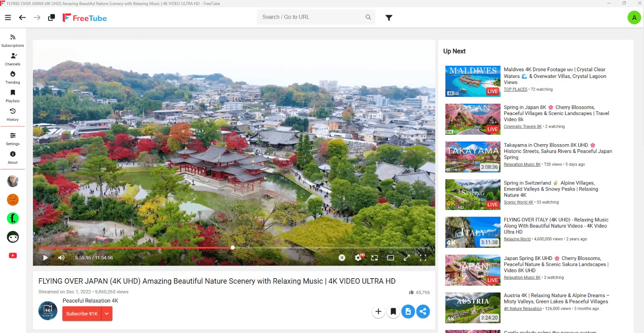Viewport: 644px width, 333px height.
Task: Open the blue video formats file button
Action: point(408,312)
